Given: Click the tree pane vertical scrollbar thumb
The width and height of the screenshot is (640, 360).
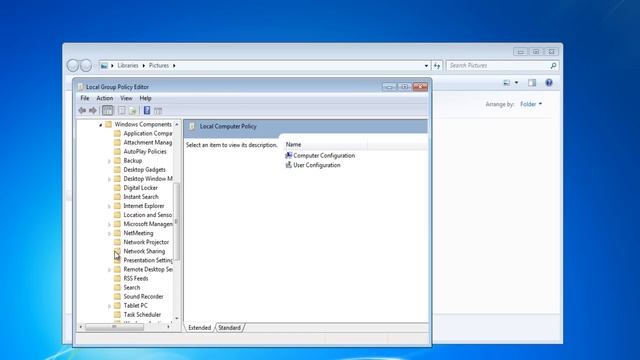Looking at the screenshot, I should (x=177, y=222).
